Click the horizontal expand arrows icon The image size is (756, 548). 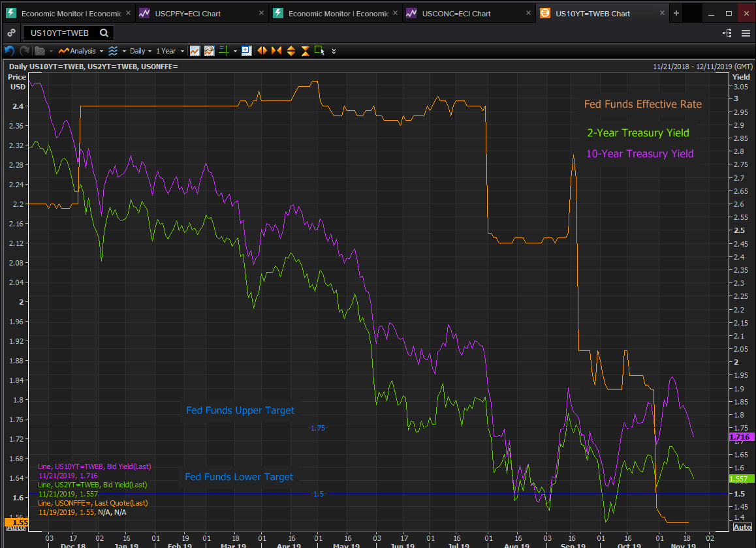262,51
